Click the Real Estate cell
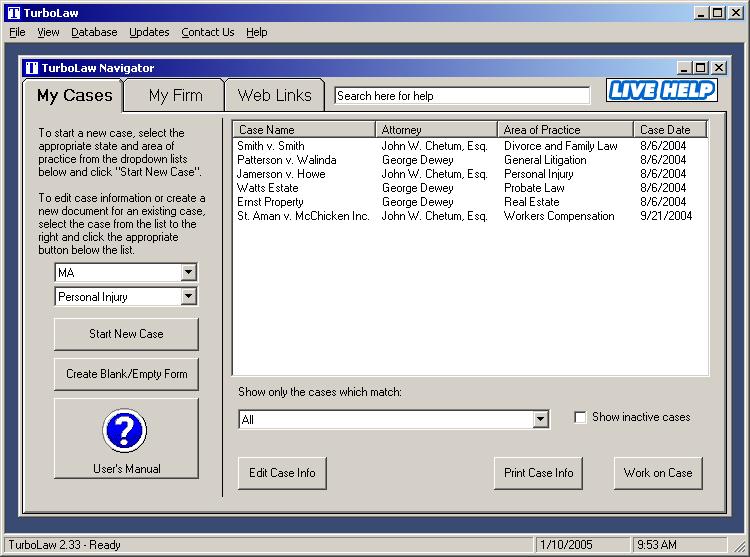The width and height of the screenshot is (750, 557). pyautogui.click(x=531, y=202)
